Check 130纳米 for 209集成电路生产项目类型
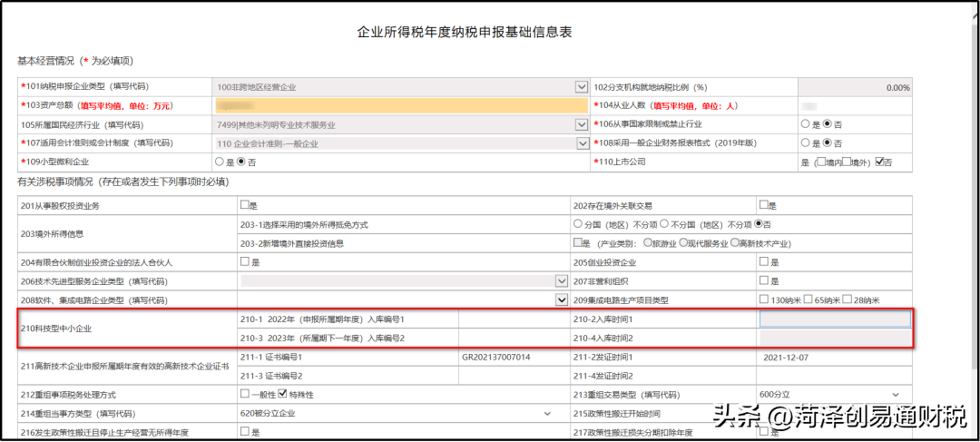This screenshot has width=980, height=442. (x=764, y=300)
